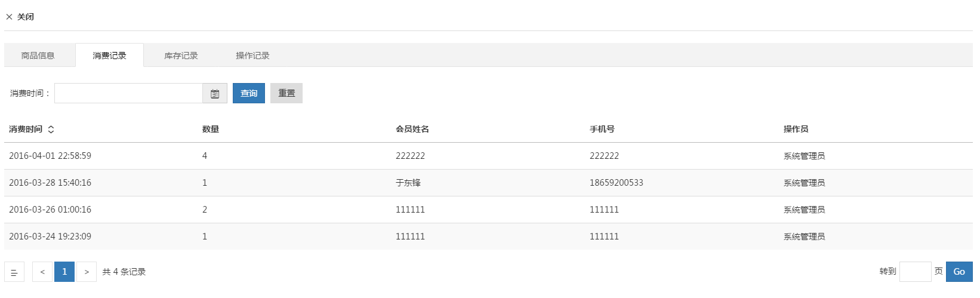This screenshot has height=298, width=980.
Task: Click the Go page jump button
Action: [959, 272]
